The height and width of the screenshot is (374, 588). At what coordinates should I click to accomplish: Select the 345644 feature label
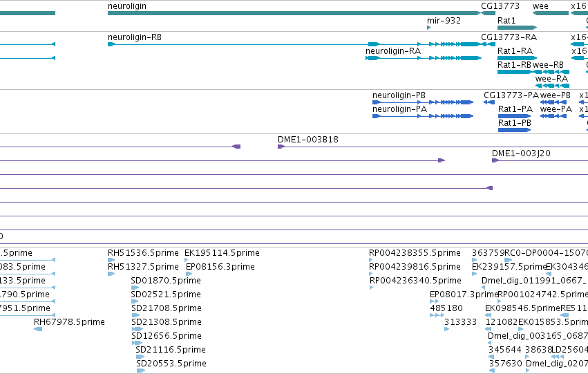[x=505, y=350]
